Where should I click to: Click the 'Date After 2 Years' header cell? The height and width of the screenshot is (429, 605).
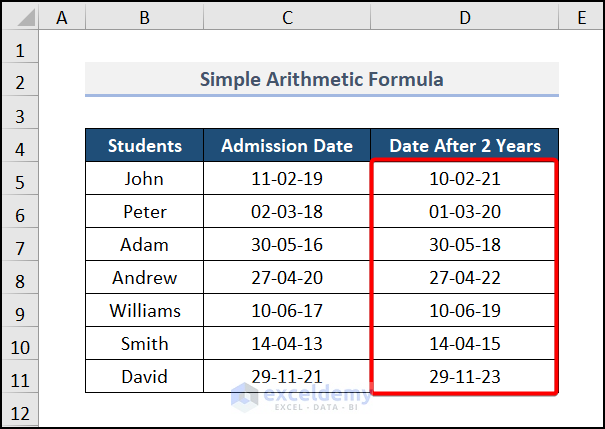point(464,146)
